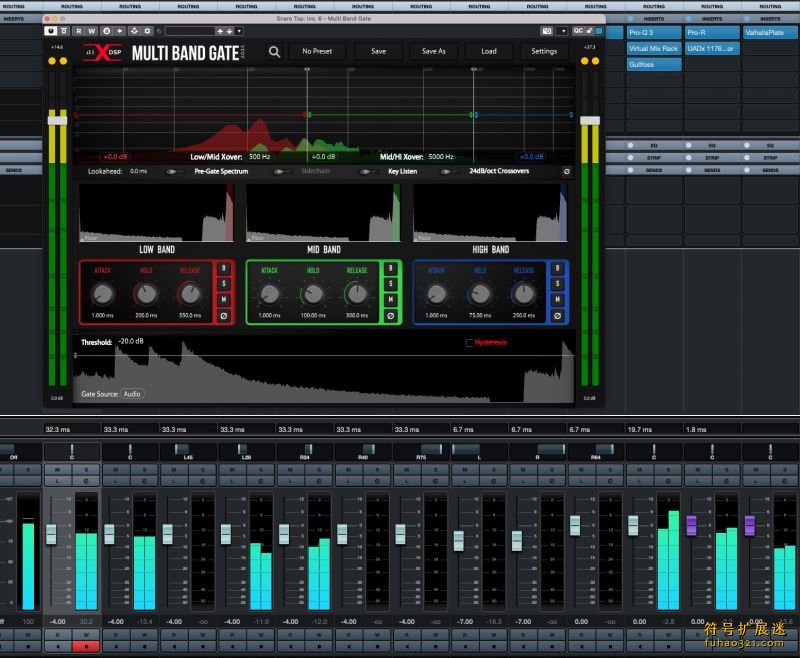The image size is (800, 658).
Task: Click Mid/Hi Xover 5000 Hz field
Action: tap(441, 157)
